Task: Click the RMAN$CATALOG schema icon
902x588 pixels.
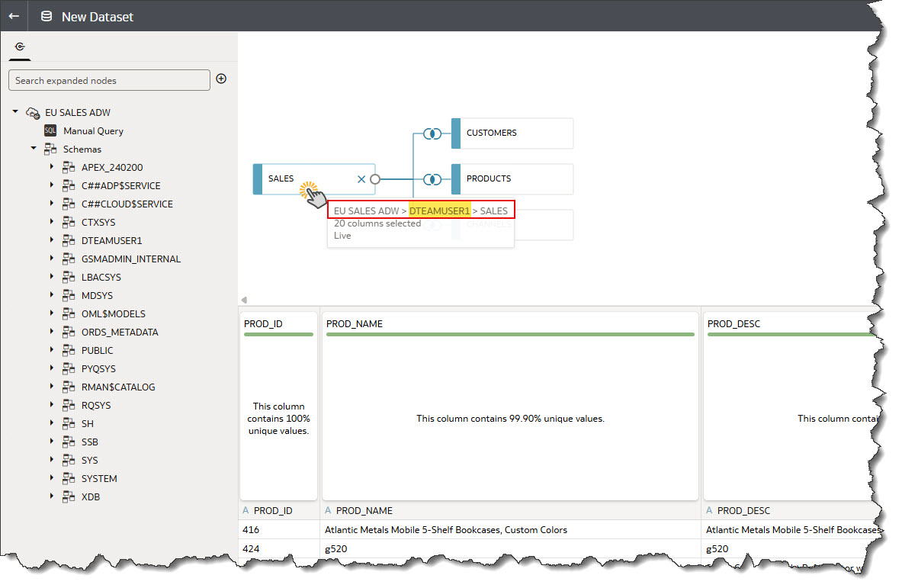Action: click(69, 387)
